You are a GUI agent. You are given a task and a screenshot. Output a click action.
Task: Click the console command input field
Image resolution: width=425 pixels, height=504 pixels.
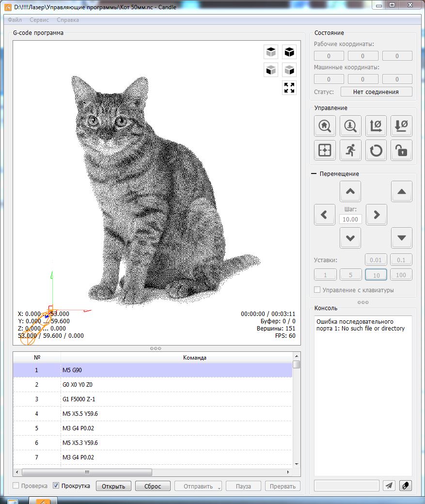(347, 486)
